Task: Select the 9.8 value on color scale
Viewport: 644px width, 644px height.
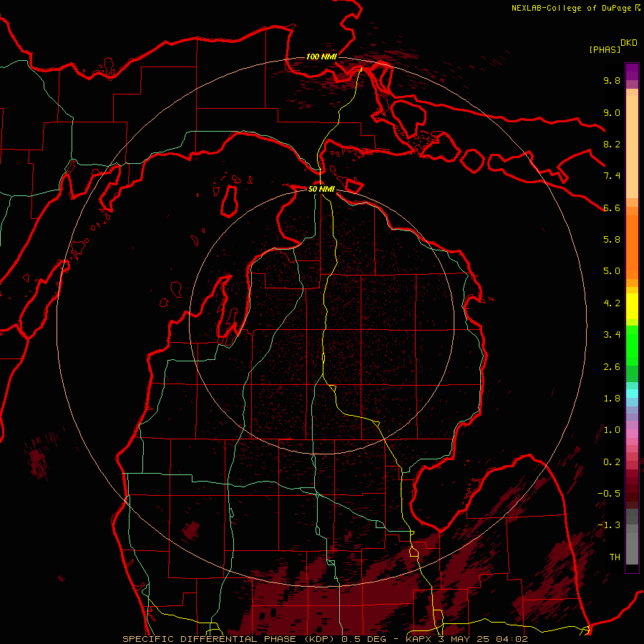Action: tap(612, 80)
